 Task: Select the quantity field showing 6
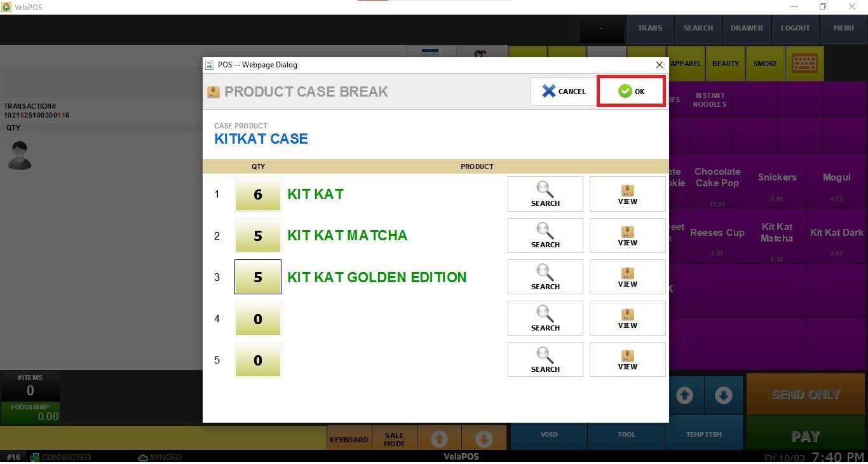pyautogui.click(x=257, y=194)
